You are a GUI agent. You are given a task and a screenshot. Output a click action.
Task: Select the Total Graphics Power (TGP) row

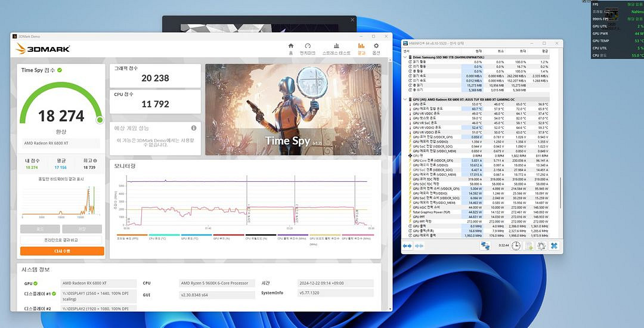coord(480,212)
